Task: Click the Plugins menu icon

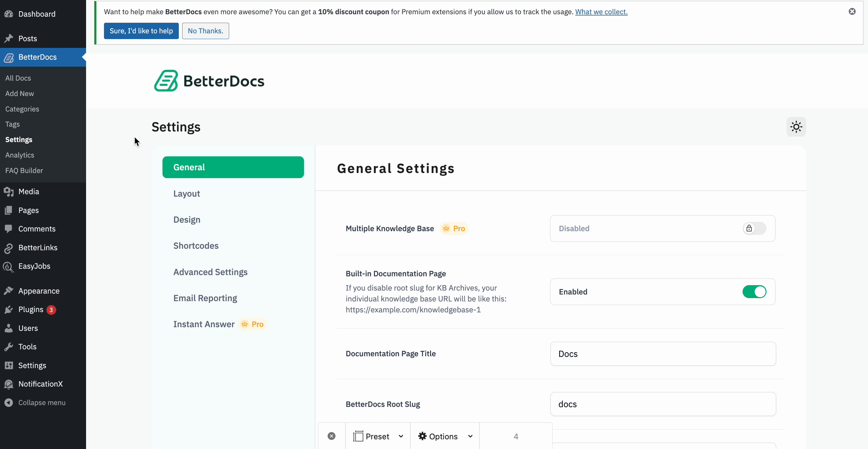Action: coord(9,310)
